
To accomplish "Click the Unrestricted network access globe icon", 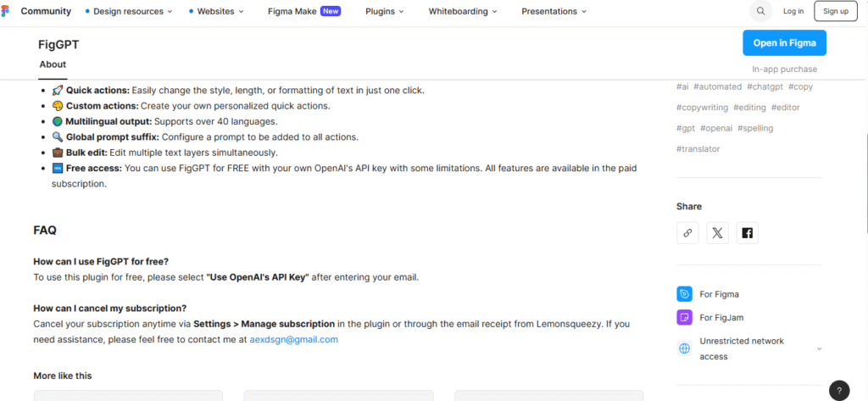I will click(x=685, y=348).
